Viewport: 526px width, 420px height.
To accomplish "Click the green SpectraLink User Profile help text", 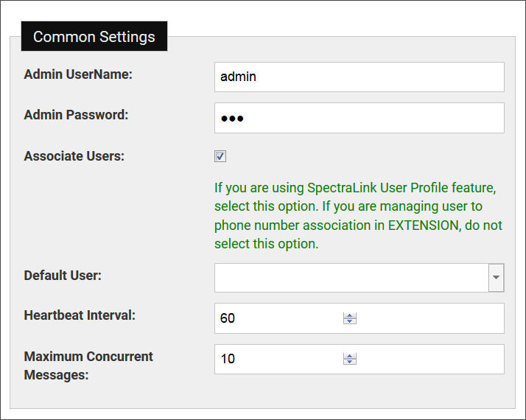I will 358,215.
